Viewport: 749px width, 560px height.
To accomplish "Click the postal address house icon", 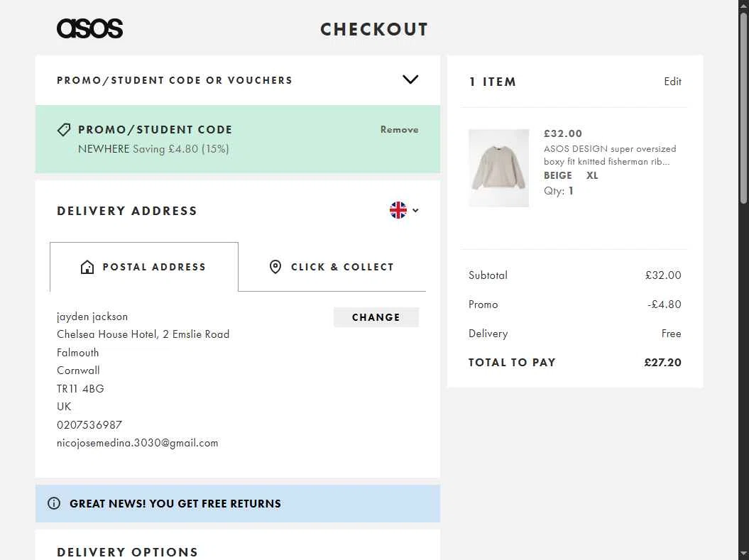I will (x=87, y=267).
